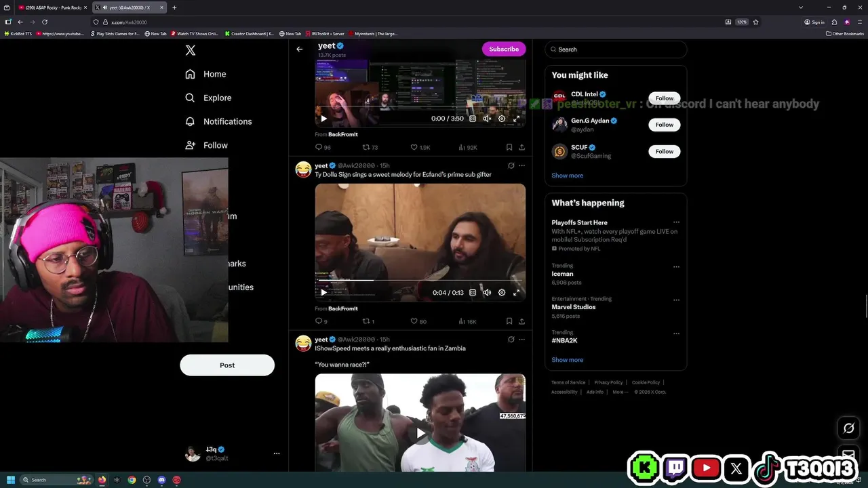Open the Marvel Studios trending topic
Viewport: 868px width, 488px height.
point(574,307)
